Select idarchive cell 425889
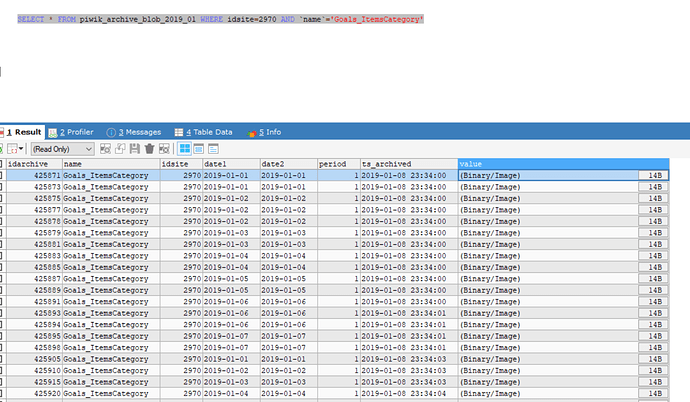The image size is (690, 402). tap(34, 290)
